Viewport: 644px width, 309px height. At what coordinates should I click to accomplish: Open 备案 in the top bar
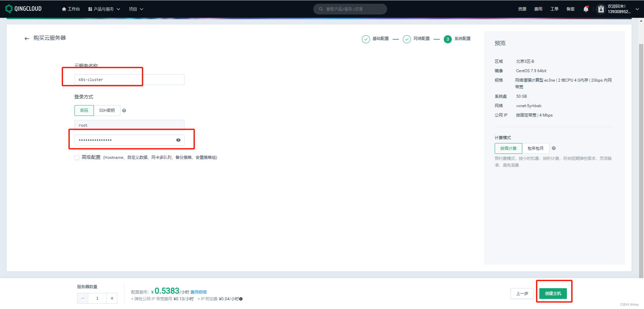pyautogui.click(x=570, y=9)
